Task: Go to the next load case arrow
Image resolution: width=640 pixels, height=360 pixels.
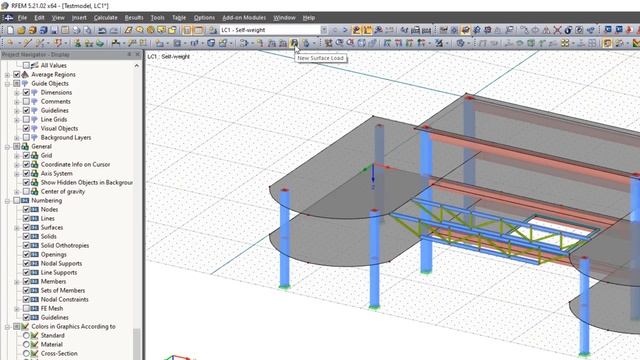Action: 345,30
